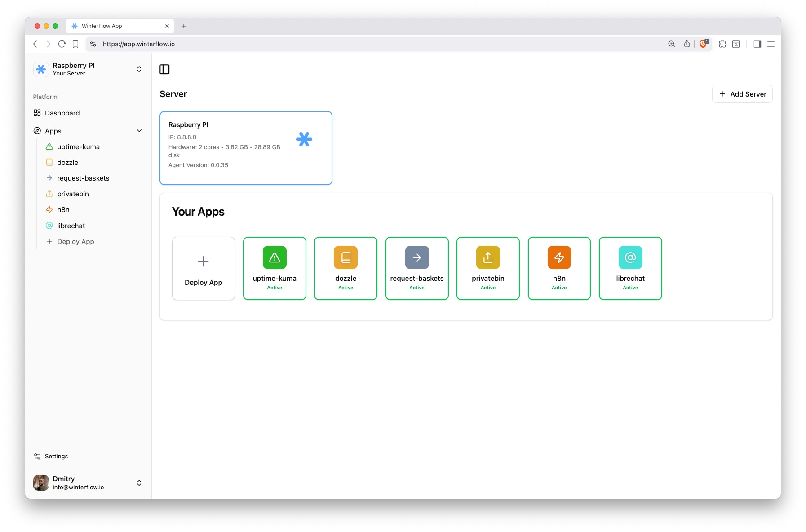Switch to the WinterFlow App browser tab

(x=120, y=26)
